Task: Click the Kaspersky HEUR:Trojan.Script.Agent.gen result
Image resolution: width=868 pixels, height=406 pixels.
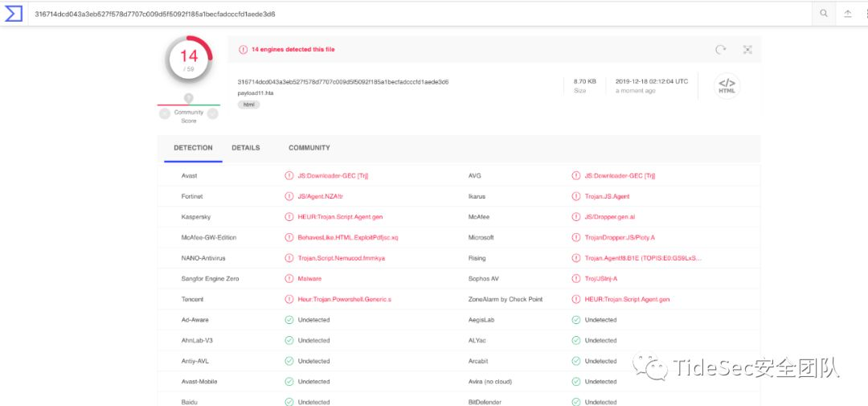Action: click(x=340, y=217)
